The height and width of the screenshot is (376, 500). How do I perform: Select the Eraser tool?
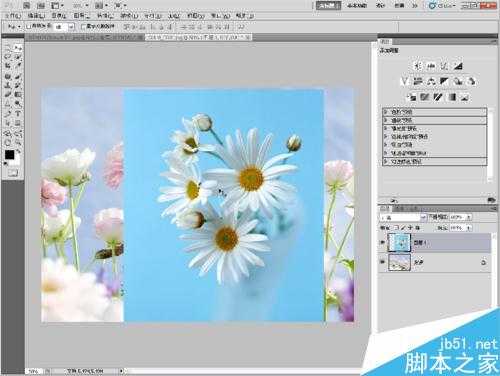(8, 95)
